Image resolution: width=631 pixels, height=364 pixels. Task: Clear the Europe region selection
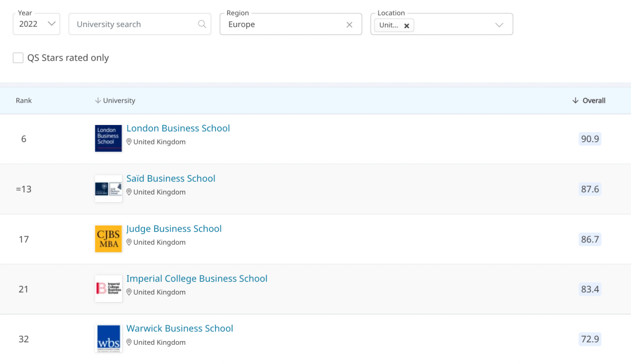[349, 25]
